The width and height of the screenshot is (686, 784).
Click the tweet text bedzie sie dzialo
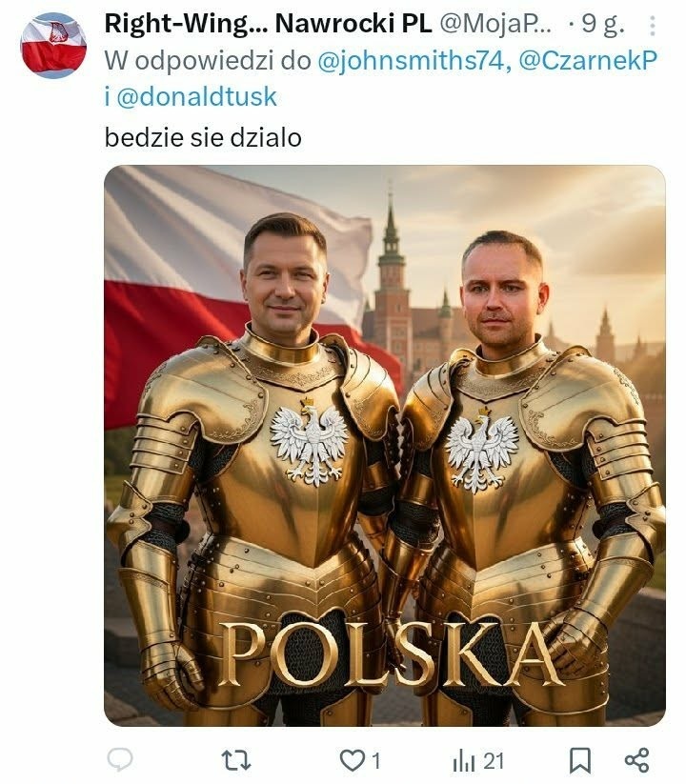pyautogui.click(x=203, y=137)
